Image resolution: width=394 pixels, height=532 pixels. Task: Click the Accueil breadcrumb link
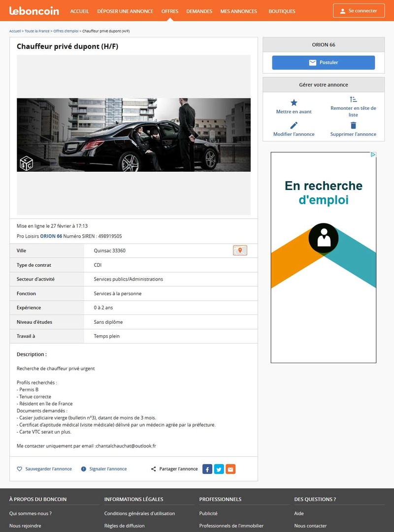pyautogui.click(x=15, y=31)
